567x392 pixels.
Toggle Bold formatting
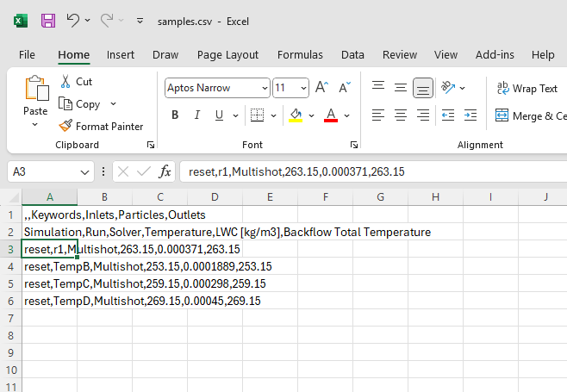(x=175, y=115)
